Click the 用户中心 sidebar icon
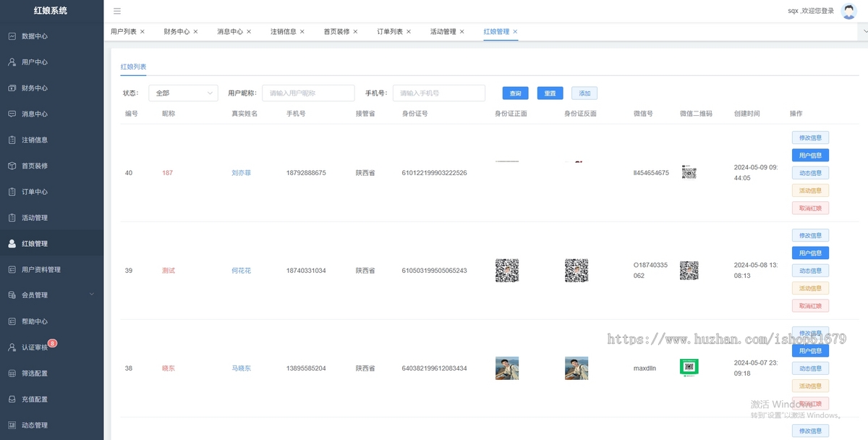Image resolution: width=868 pixels, height=440 pixels. pyautogui.click(x=12, y=62)
